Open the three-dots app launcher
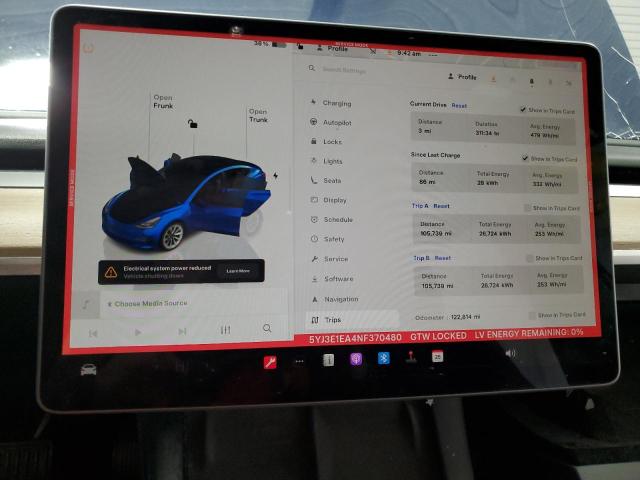640x480 pixels. (299, 361)
